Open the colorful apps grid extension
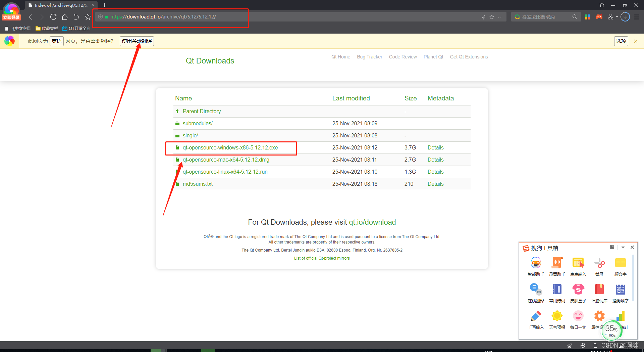644x352 pixels. click(587, 17)
